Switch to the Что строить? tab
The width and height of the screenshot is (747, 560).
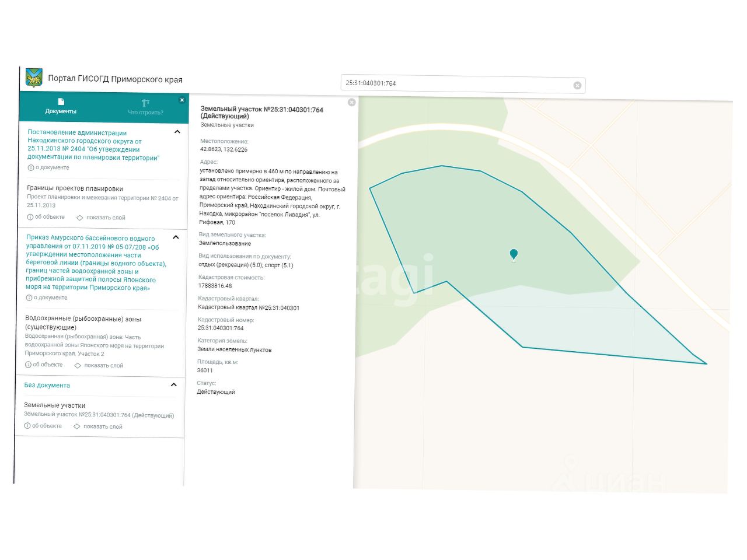pos(145,107)
